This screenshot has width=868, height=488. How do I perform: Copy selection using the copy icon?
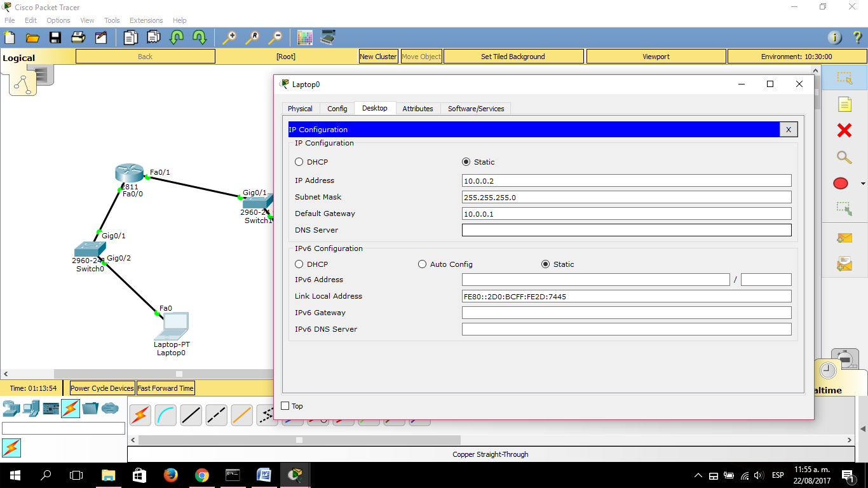coord(130,37)
